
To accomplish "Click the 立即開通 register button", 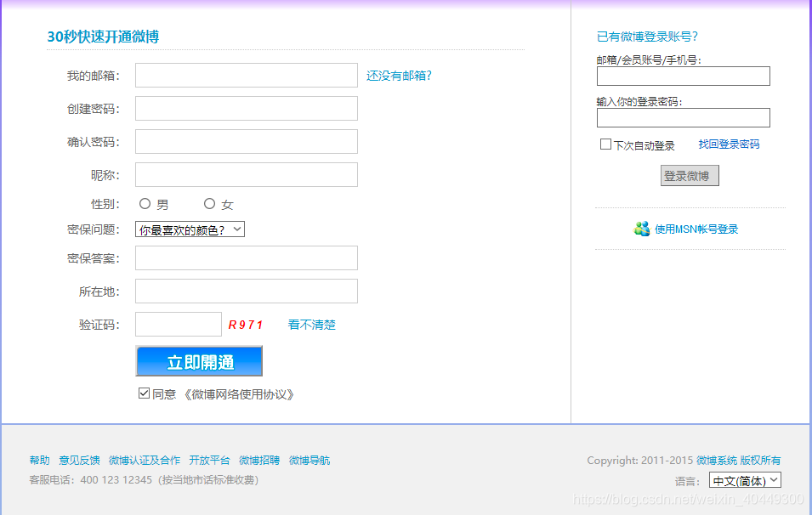I will tap(199, 361).
